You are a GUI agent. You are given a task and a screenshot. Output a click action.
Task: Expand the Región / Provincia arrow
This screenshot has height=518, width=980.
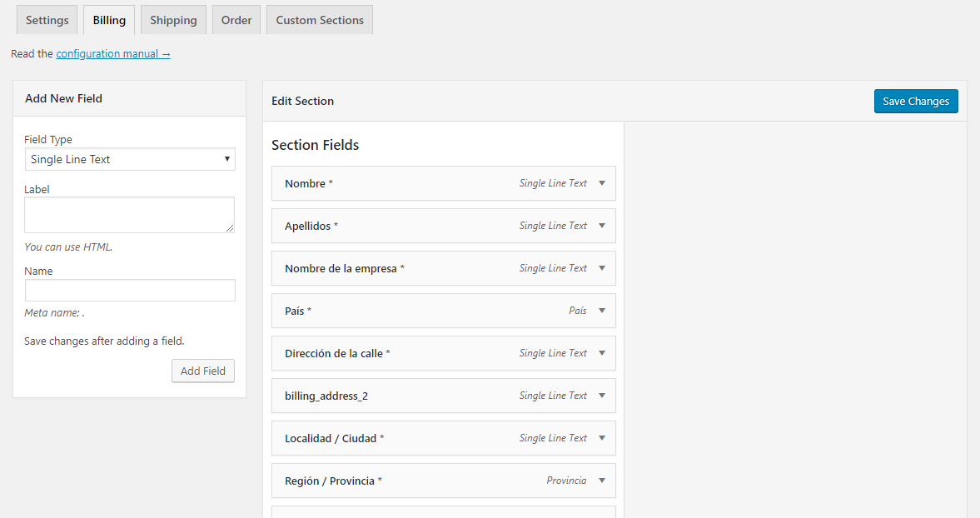click(x=602, y=481)
